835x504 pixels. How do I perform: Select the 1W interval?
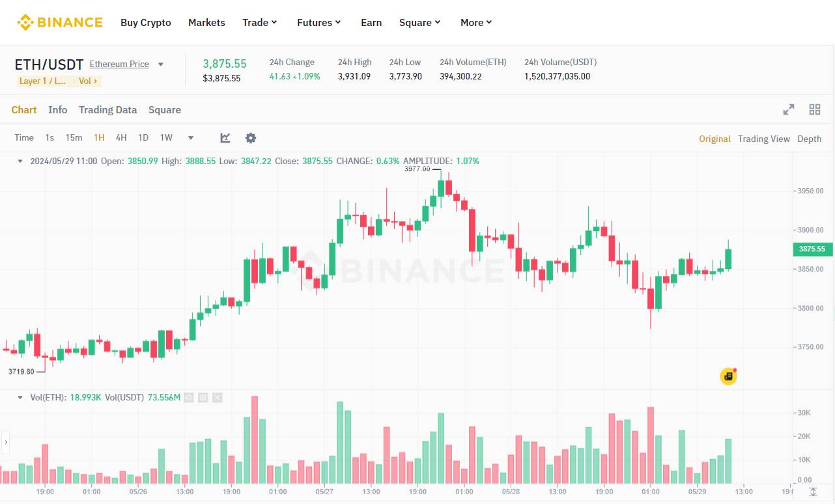166,137
